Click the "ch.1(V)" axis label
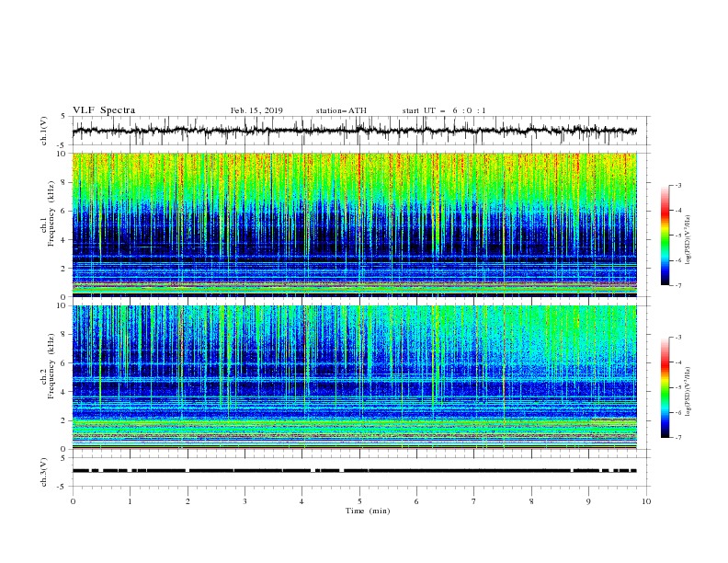728x563 pixels. click(44, 131)
